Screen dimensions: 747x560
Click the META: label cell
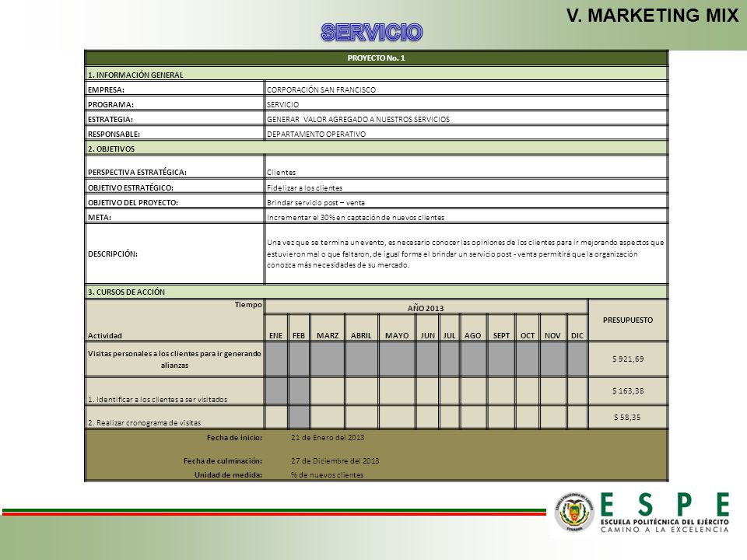(x=174, y=216)
